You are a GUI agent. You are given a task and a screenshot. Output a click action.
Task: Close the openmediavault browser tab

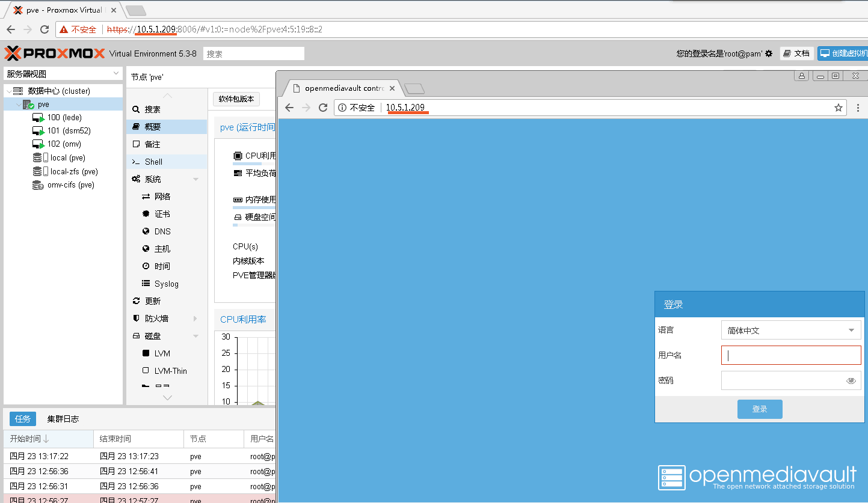click(392, 88)
